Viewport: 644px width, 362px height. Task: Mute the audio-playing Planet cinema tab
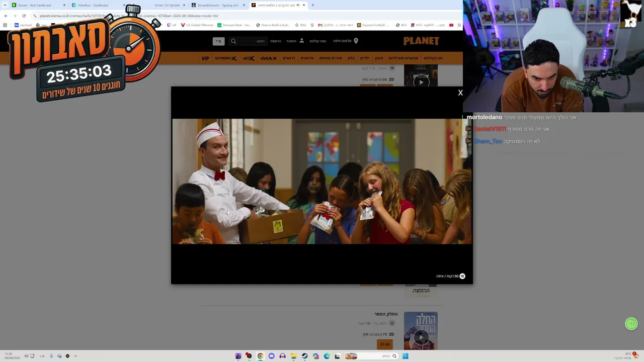pyautogui.click(x=298, y=5)
